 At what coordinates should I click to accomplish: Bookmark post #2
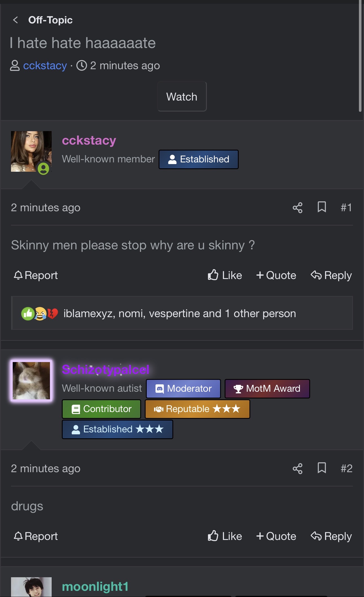tap(322, 468)
